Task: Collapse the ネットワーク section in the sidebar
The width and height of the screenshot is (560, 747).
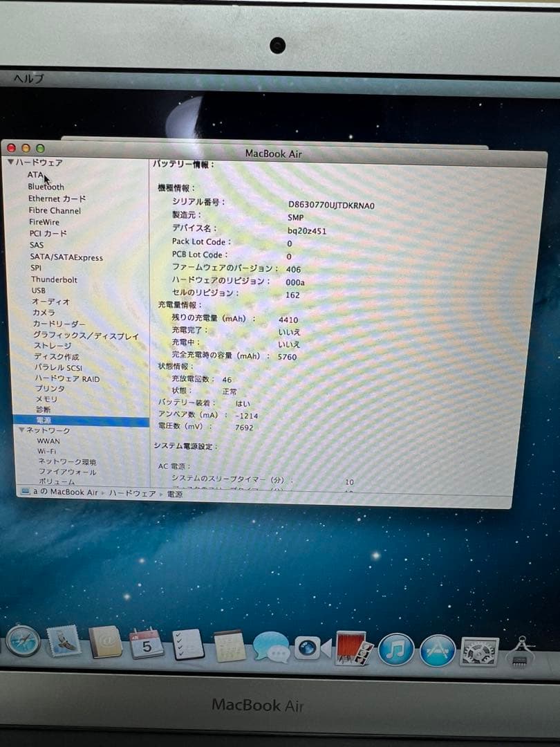Action: 21,430
